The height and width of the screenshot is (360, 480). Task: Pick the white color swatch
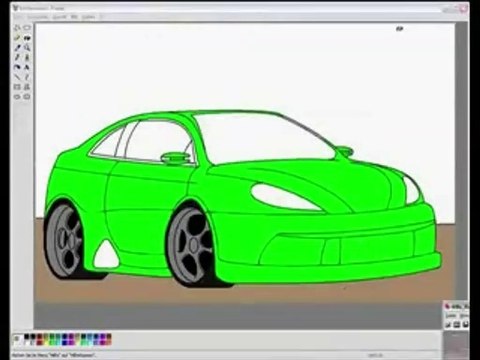[27, 343]
